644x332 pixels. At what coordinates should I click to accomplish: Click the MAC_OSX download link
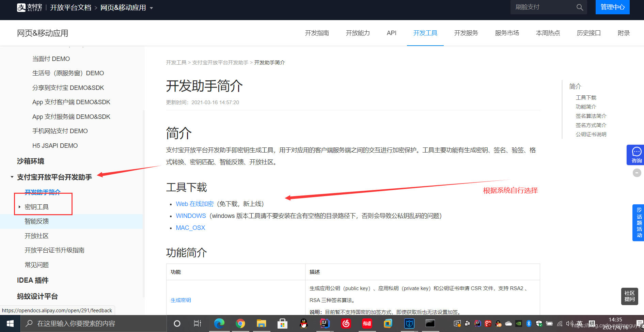coord(190,228)
